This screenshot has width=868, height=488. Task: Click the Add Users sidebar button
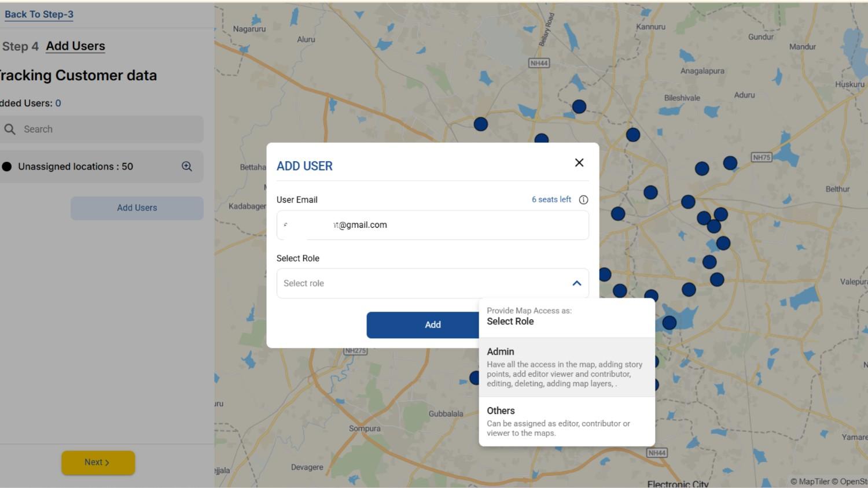point(137,208)
